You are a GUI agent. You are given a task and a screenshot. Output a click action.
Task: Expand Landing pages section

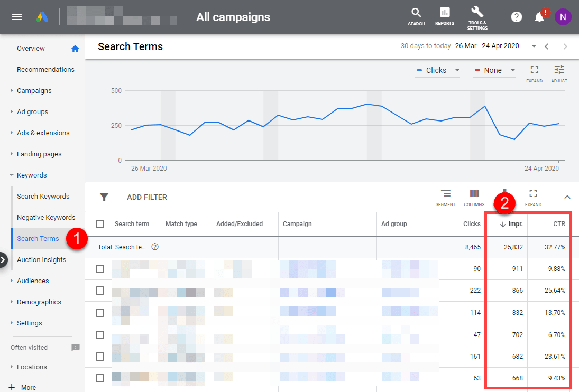[x=12, y=154]
